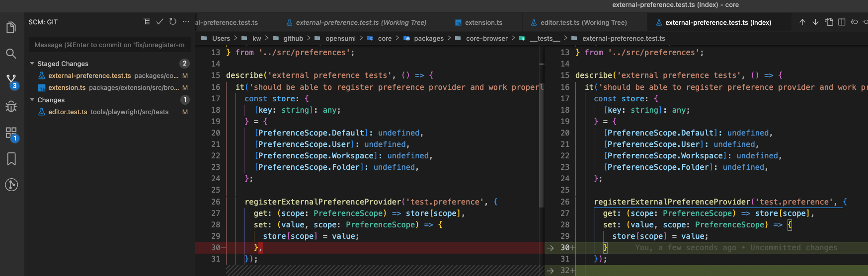Click the Staged Changes count badge 2

tap(184, 64)
